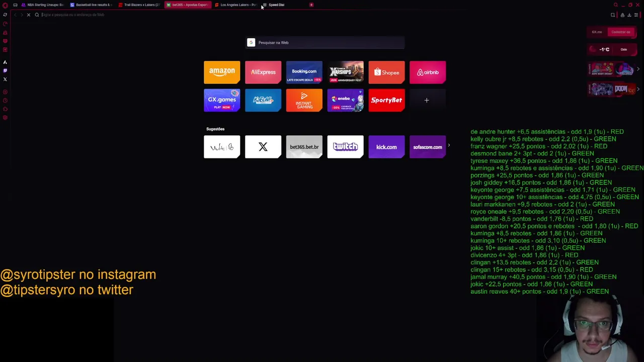Open the AliExpress speed dial tile

pyautogui.click(x=263, y=72)
